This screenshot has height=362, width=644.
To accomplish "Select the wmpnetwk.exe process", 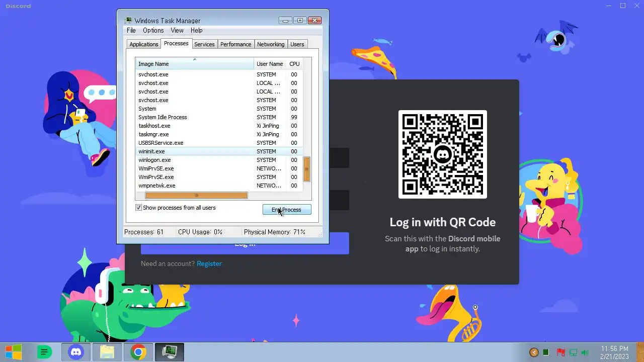I will click(x=219, y=186).
